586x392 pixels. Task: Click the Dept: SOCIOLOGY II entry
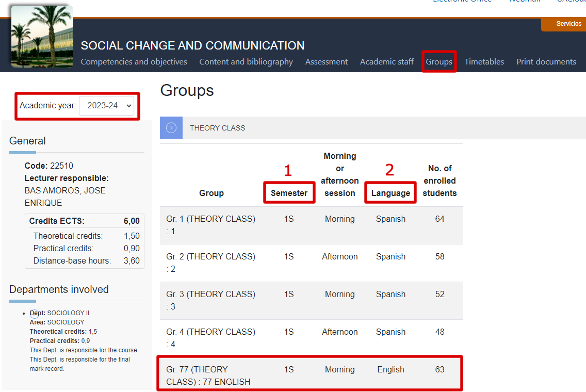(x=59, y=313)
